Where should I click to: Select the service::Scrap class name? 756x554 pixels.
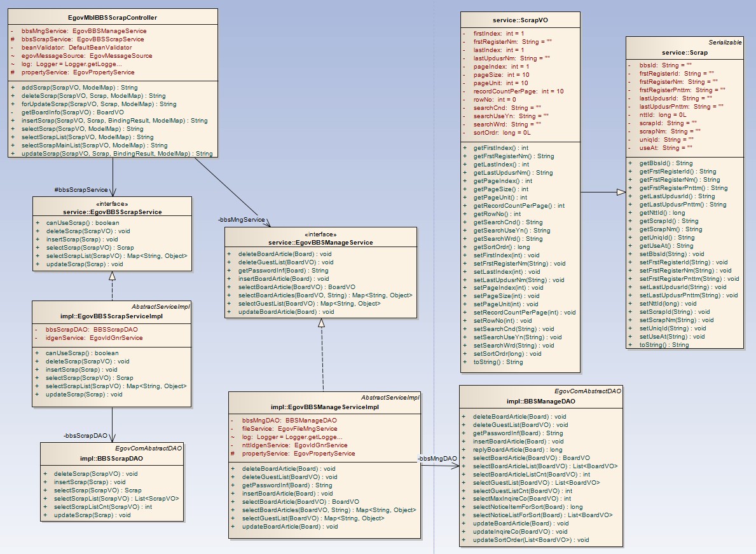(685, 53)
